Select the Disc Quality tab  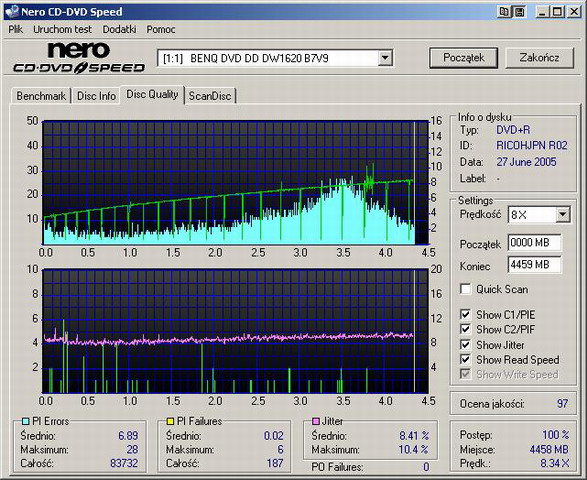pyautogui.click(x=152, y=94)
